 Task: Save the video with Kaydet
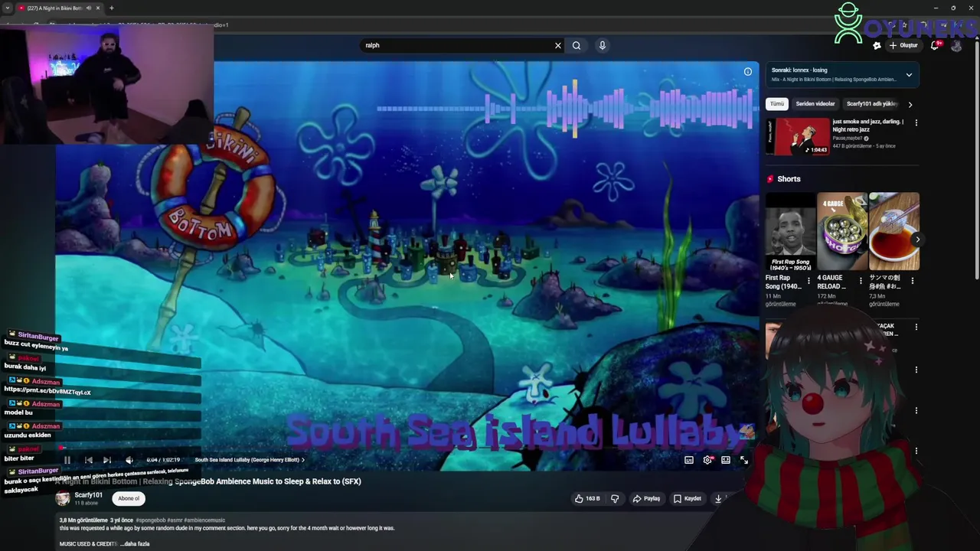tap(688, 498)
